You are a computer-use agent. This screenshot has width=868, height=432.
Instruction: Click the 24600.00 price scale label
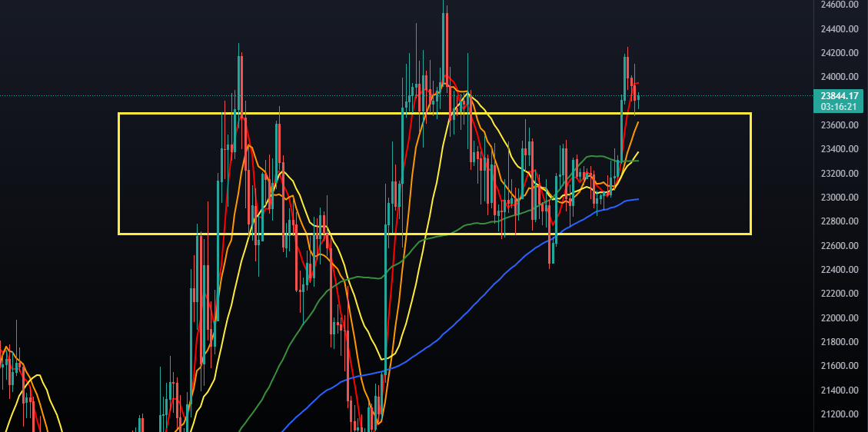(x=840, y=5)
